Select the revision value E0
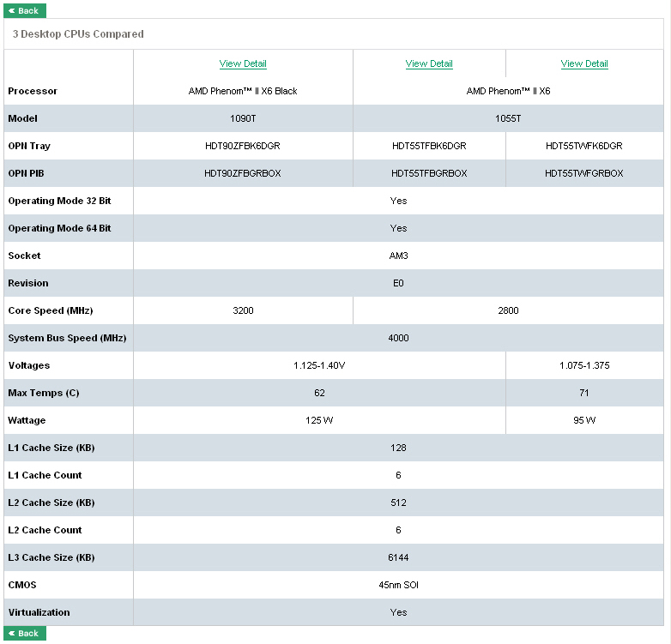671x644 pixels. 398,283
